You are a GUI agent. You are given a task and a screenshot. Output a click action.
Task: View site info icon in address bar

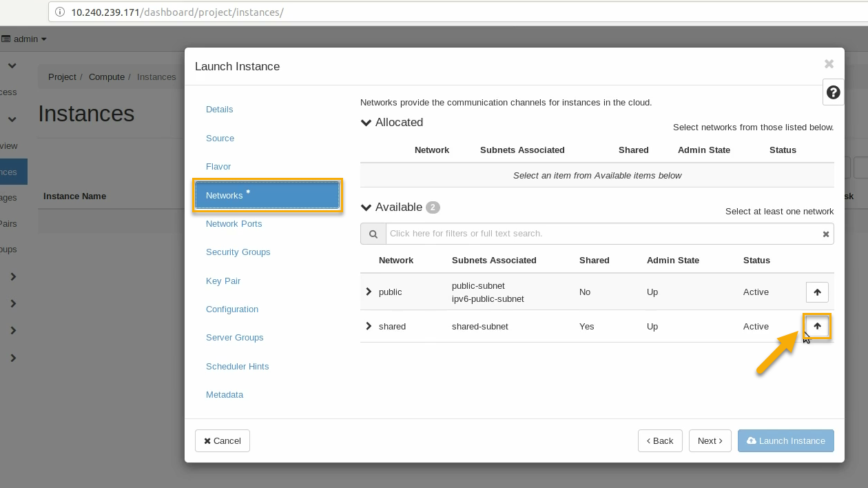point(60,12)
